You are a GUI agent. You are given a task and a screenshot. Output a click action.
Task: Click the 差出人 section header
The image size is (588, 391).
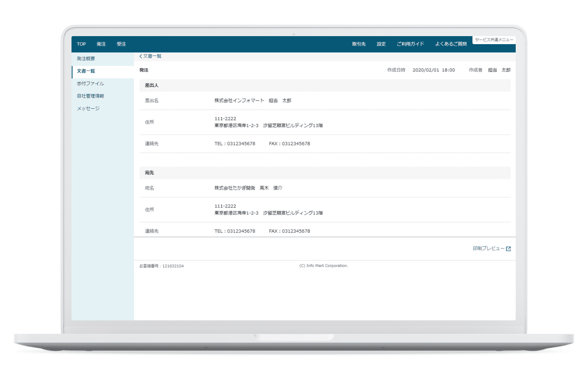tap(325, 85)
